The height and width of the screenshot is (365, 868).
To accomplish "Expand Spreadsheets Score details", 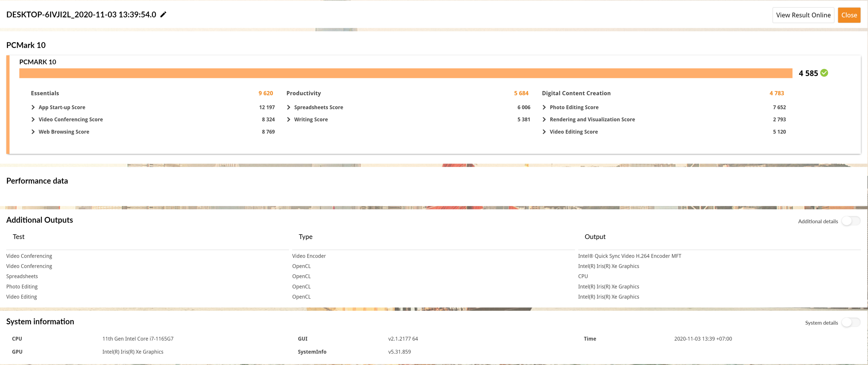I will (288, 107).
